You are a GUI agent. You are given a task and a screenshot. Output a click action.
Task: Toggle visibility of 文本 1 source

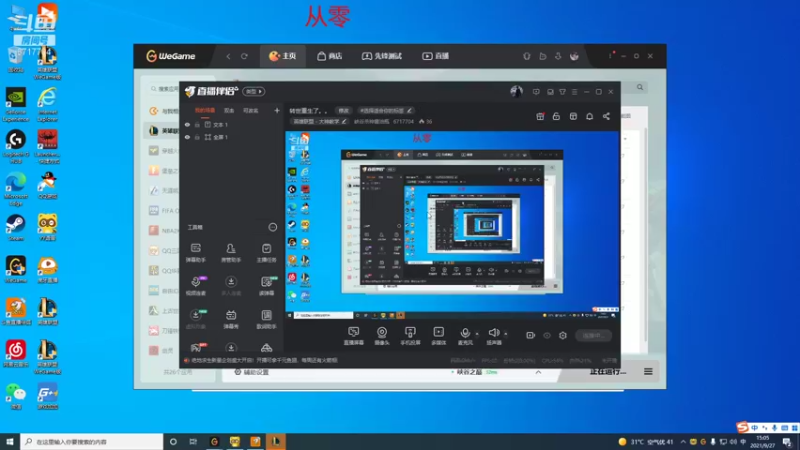[187, 124]
